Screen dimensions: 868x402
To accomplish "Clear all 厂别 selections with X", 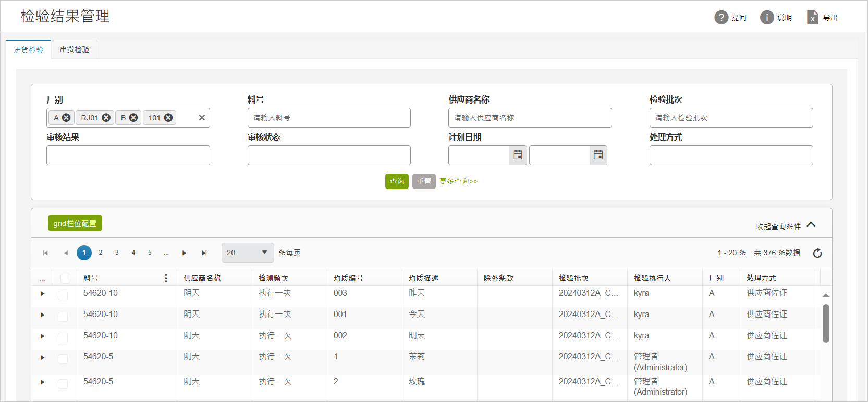I will coord(202,118).
